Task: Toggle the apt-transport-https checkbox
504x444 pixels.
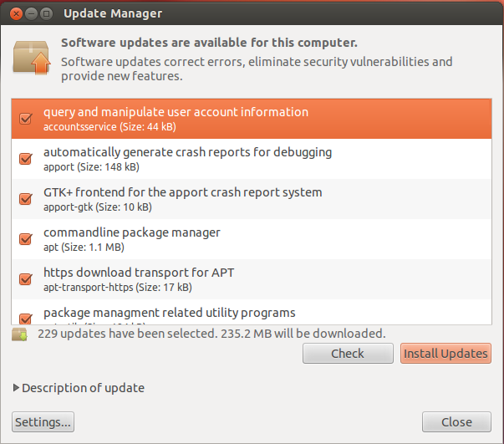Action: click(25, 279)
